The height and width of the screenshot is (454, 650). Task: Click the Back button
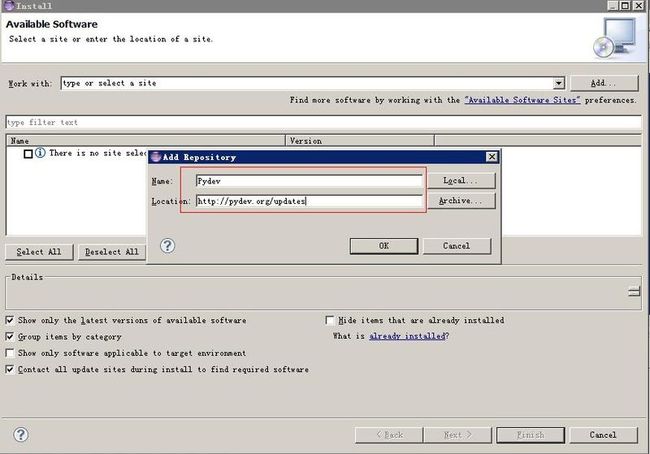coord(389,435)
